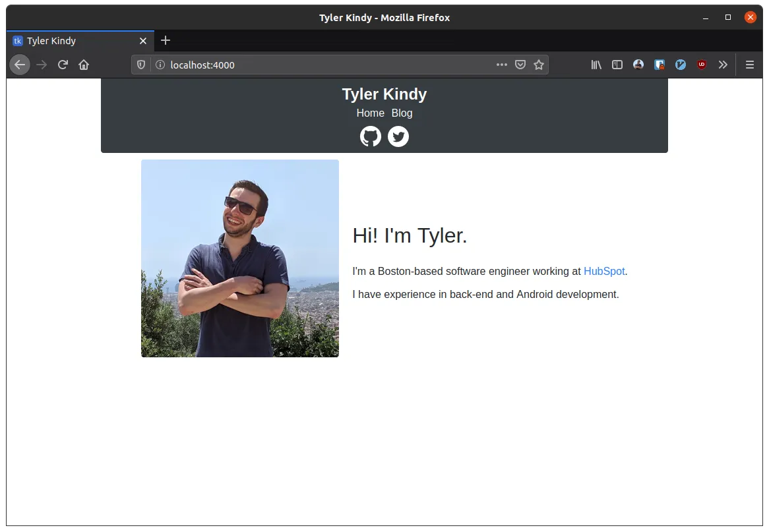Open the page actions three-dot menu

point(502,65)
